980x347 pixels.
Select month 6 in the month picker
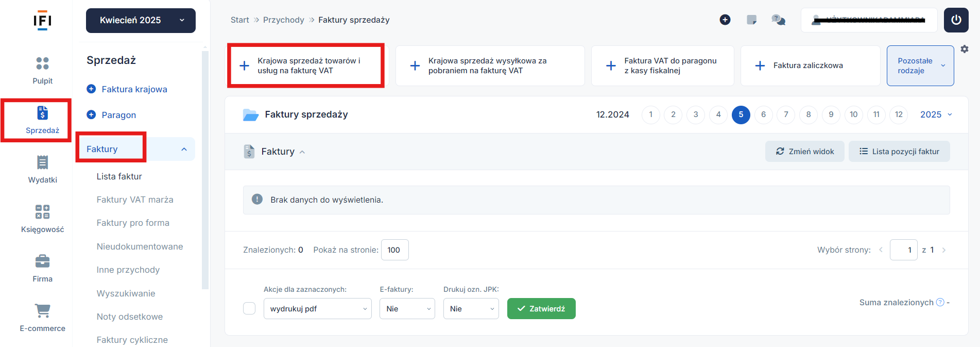764,114
